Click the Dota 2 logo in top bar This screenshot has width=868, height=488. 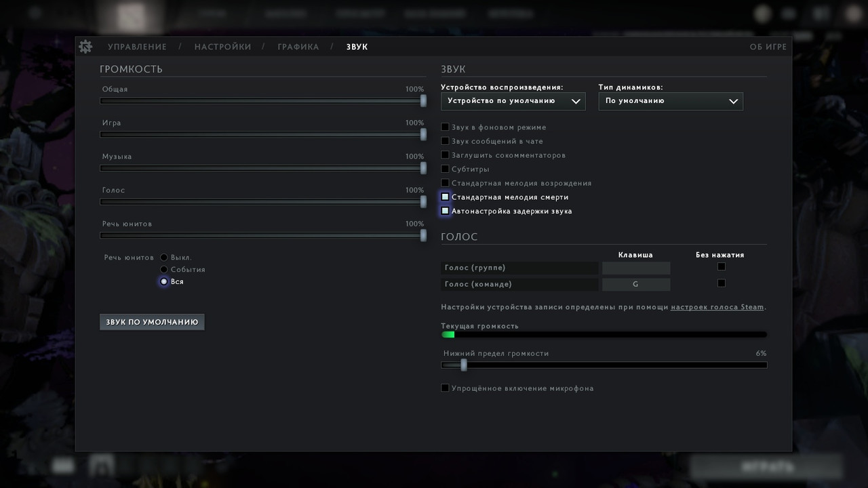coord(130,15)
